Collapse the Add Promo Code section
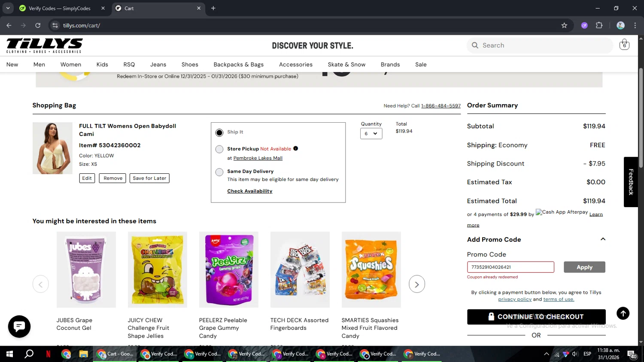The height and width of the screenshot is (362, 644). tap(603, 239)
